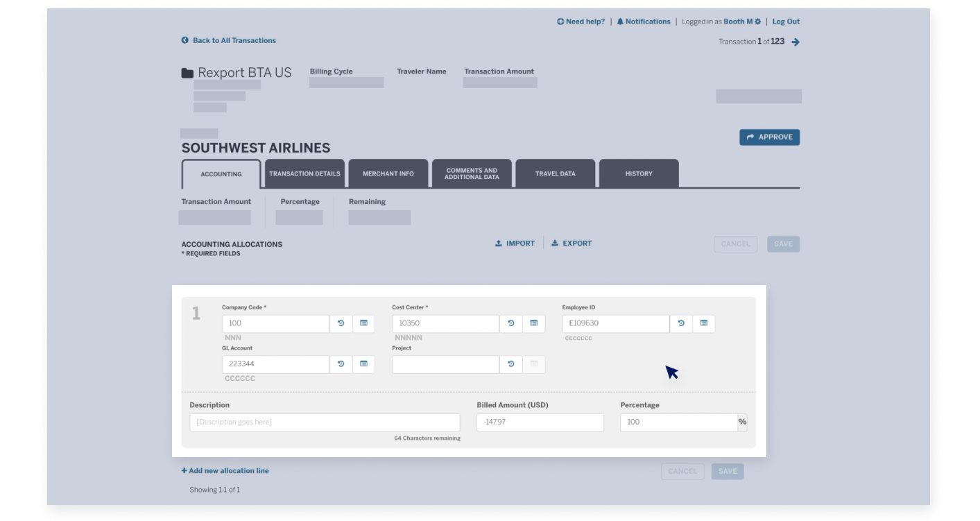Open the Notifications bell

[x=619, y=22]
